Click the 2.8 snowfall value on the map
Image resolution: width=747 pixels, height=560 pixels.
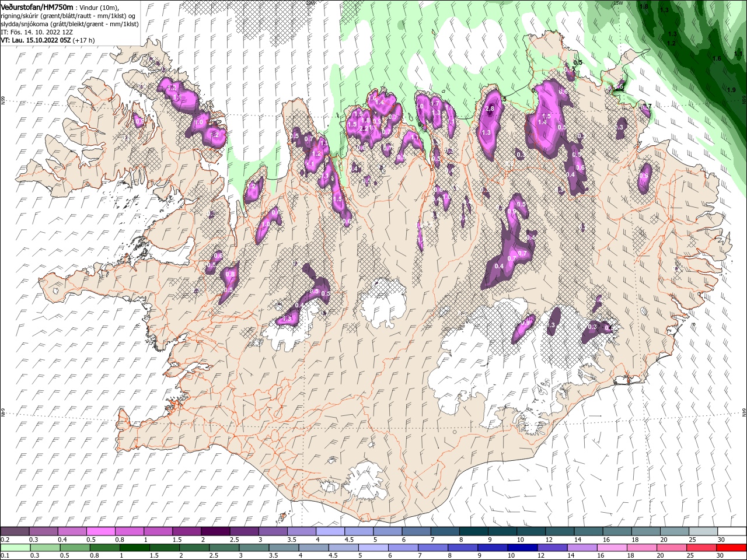click(x=490, y=108)
